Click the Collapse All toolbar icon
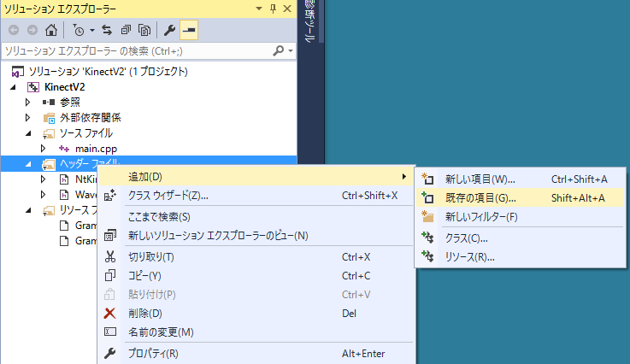This screenshot has height=364, width=630. (x=126, y=30)
